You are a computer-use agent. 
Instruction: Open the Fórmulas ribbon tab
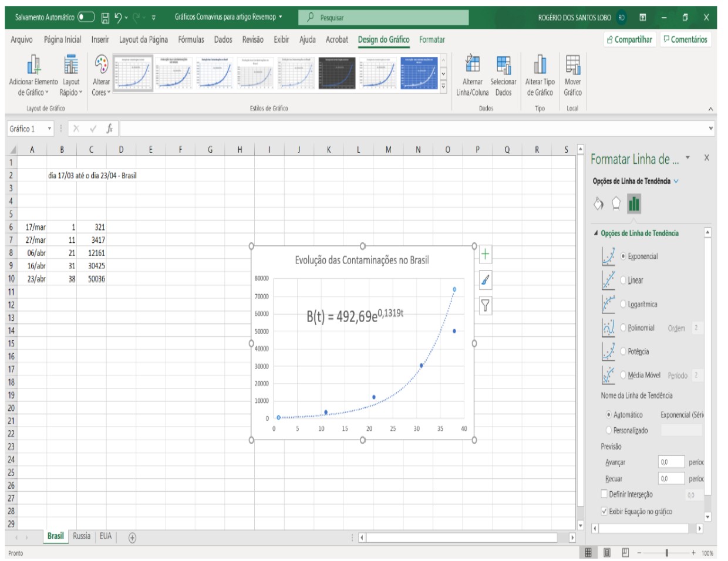pyautogui.click(x=191, y=39)
